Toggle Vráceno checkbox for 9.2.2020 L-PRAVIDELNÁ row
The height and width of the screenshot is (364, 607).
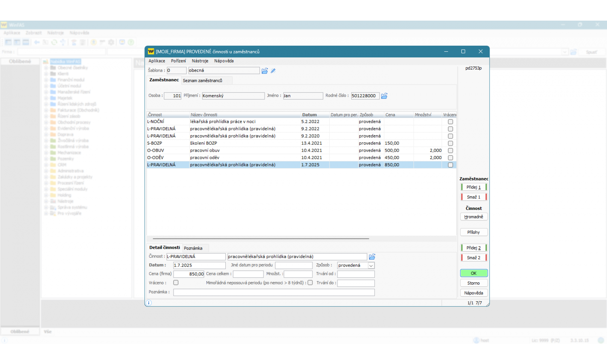[450, 136]
